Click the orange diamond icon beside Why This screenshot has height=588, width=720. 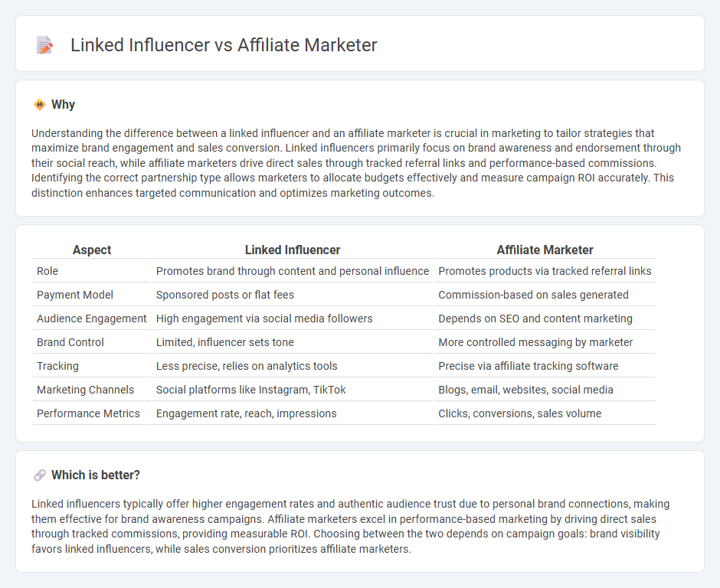40,105
